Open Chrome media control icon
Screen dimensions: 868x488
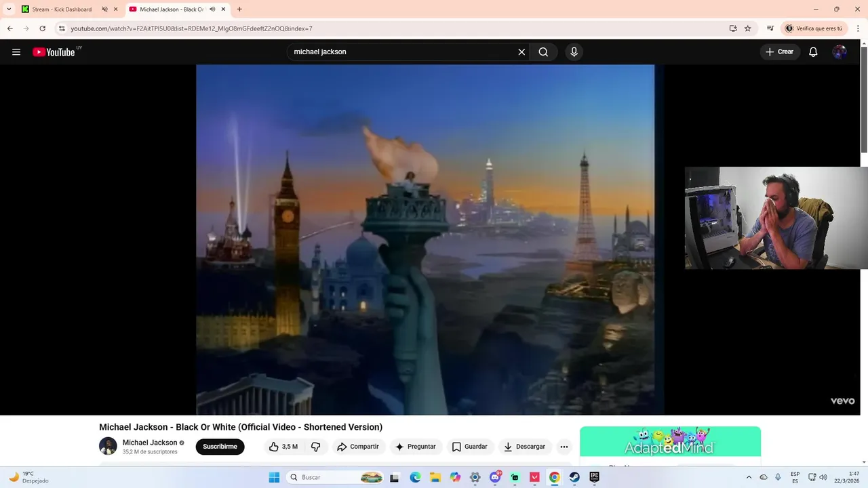pyautogui.click(x=770, y=28)
